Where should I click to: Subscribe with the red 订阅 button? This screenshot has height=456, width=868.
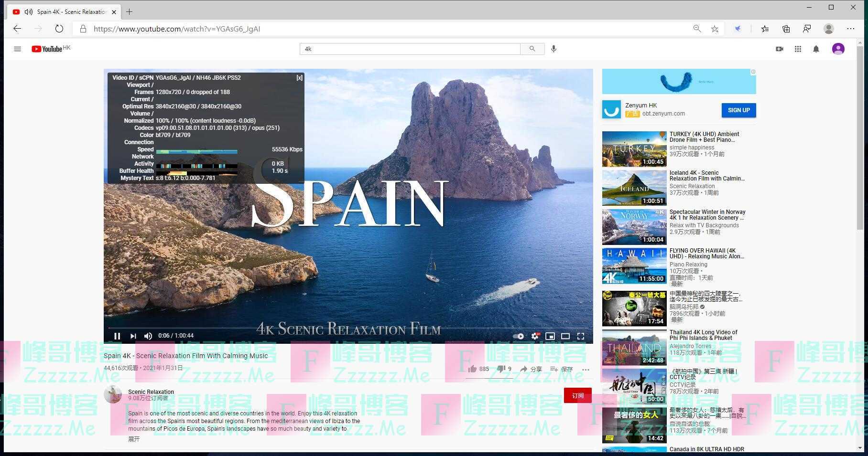click(x=577, y=395)
